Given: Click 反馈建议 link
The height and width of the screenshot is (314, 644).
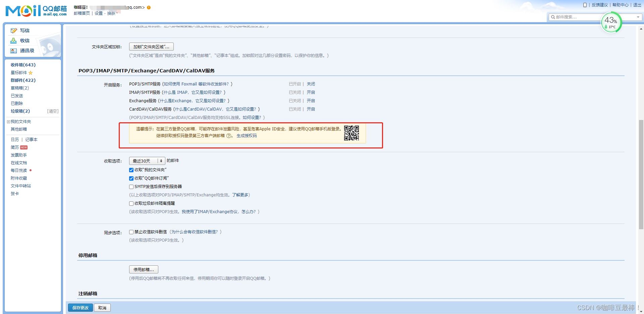Looking at the screenshot, I should (600, 5).
